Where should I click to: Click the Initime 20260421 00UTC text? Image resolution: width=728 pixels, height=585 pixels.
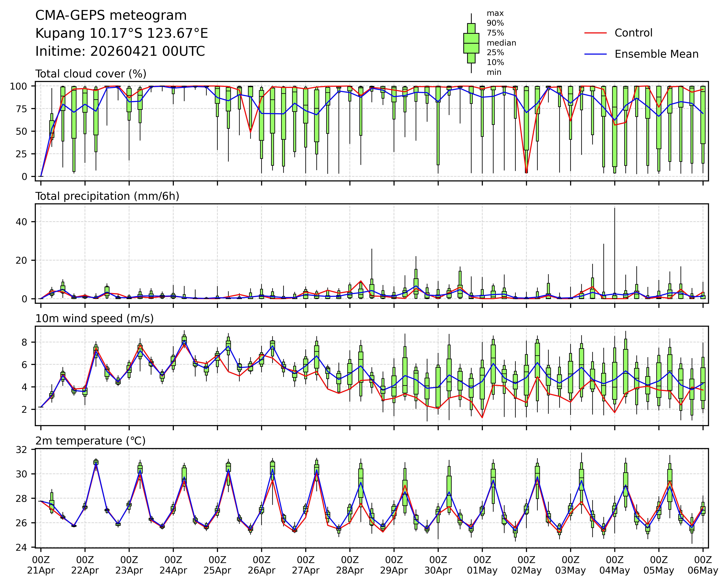click(x=120, y=51)
